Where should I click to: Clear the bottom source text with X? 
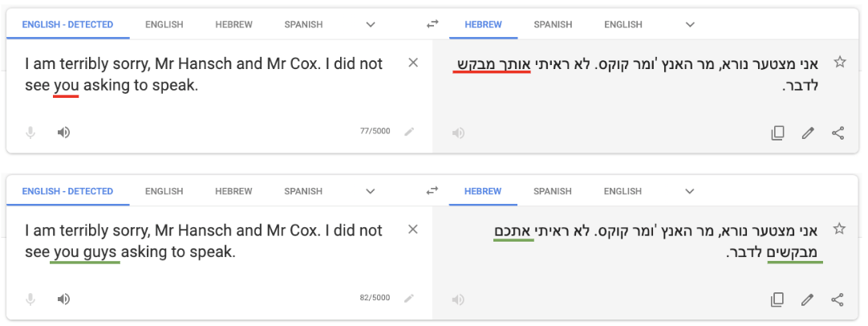pos(413,230)
